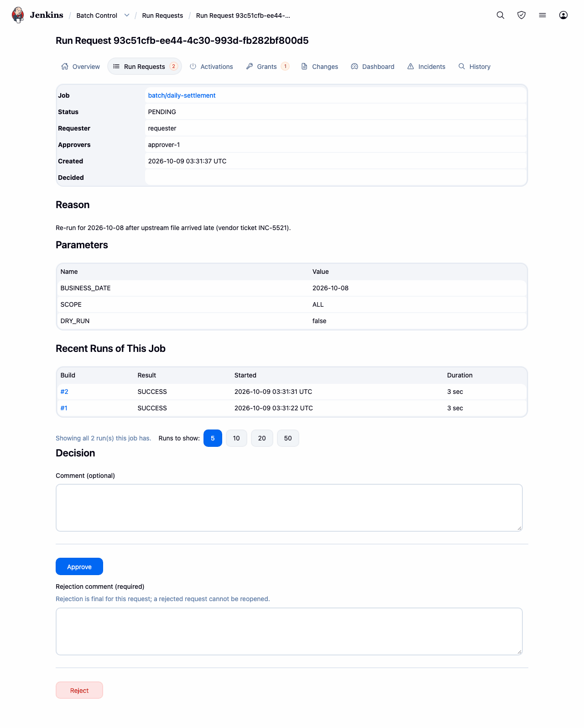This screenshot has height=728, width=584.
Task: Click the Reject button
Action: point(79,690)
